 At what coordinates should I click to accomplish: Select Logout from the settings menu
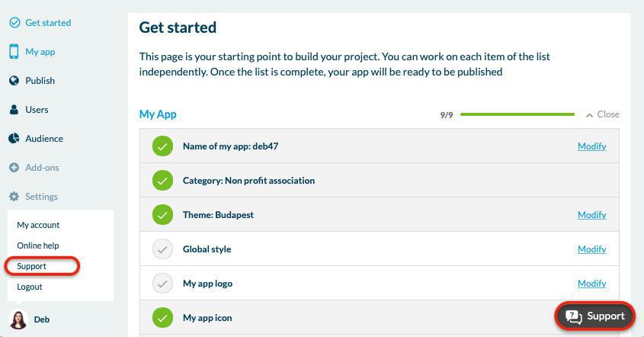pos(30,287)
